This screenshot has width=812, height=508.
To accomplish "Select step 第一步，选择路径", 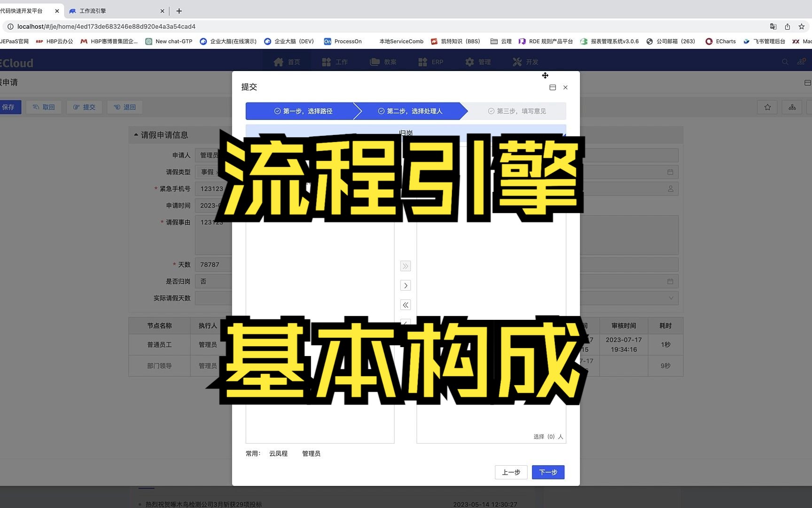I will tap(303, 111).
